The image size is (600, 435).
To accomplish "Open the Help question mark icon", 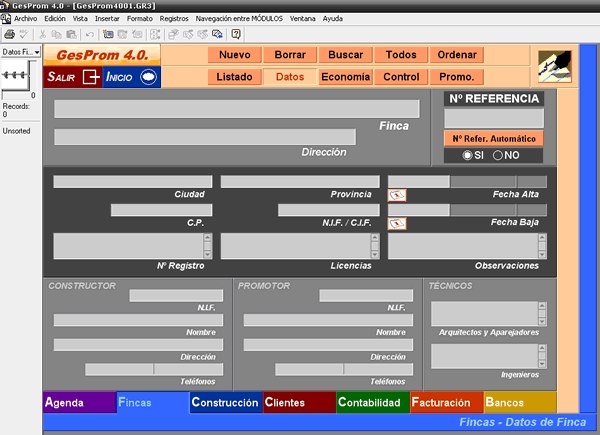I will [x=236, y=34].
